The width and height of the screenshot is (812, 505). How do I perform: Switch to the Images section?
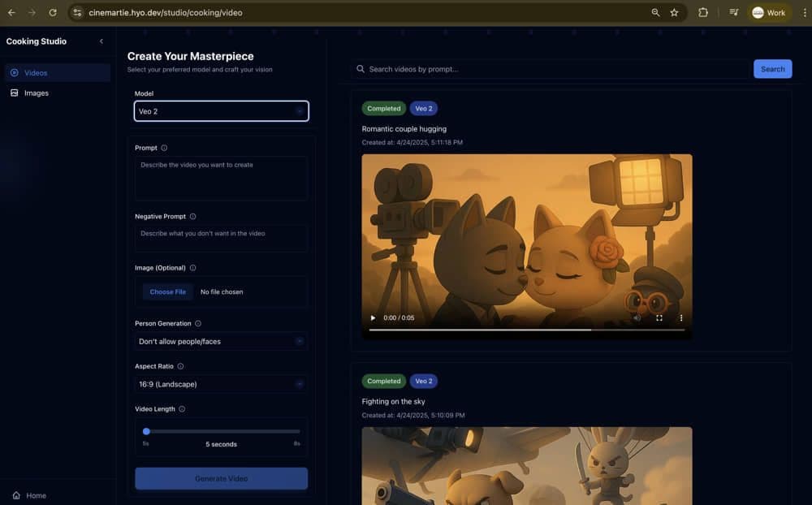pyautogui.click(x=37, y=93)
